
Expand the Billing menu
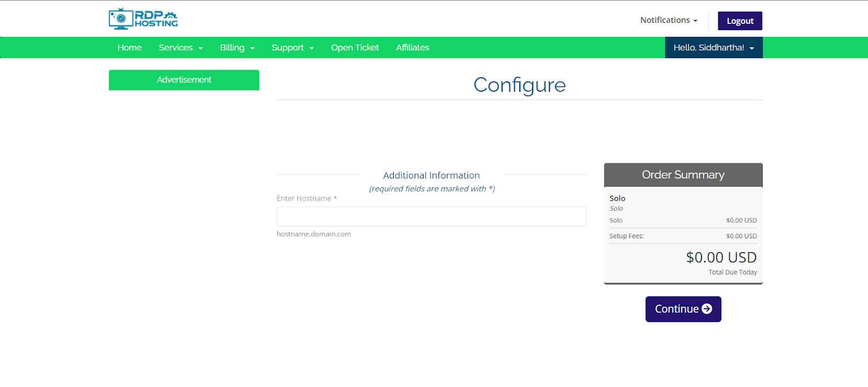coord(237,48)
